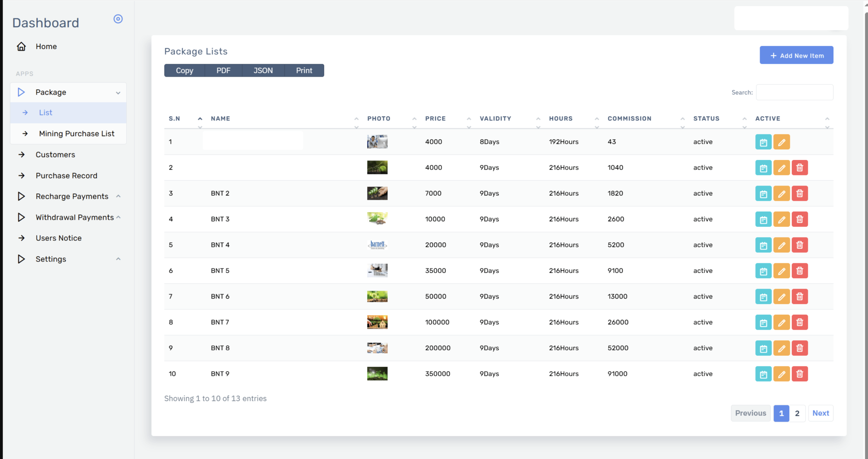Screen dimensions: 868x459
Task: Click the trash icon for the BNT 9 package
Action: click(800, 374)
